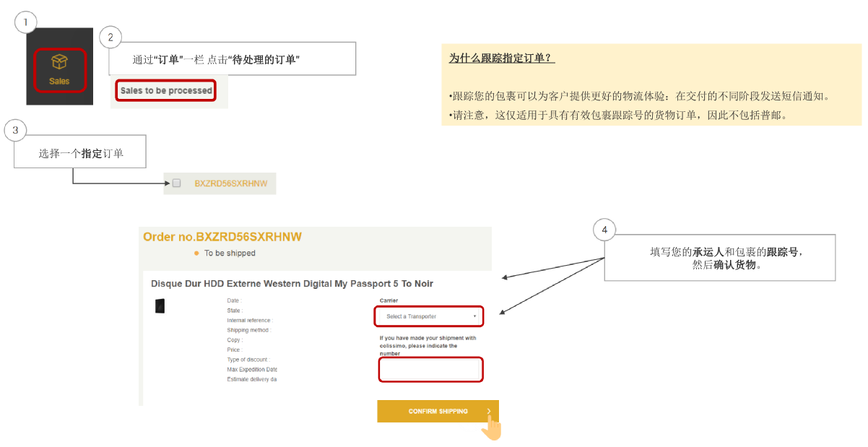
Task: Click the arrow chevron on Confirm Shipping
Action: [x=489, y=412]
